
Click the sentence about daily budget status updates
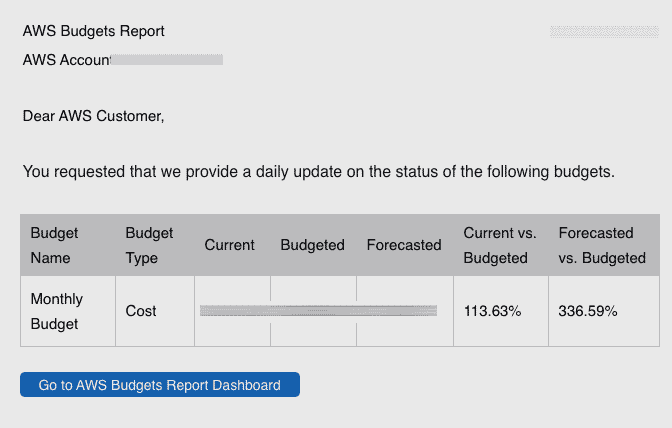pos(318,172)
